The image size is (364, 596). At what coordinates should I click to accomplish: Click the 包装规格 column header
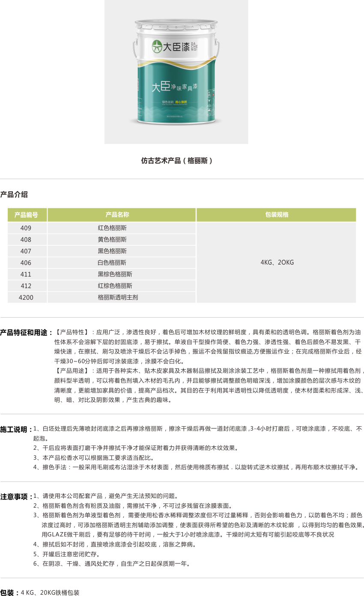coord(276,215)
